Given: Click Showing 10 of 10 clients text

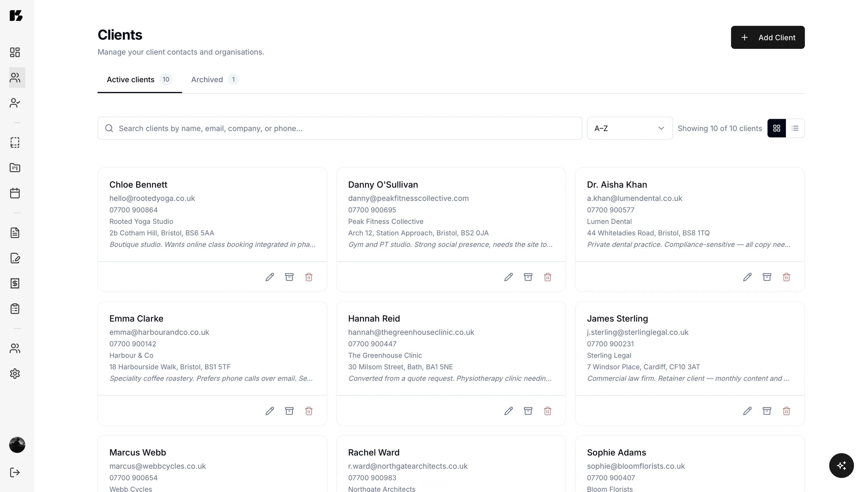Looking at the screenshot, I should click(719, 128).
